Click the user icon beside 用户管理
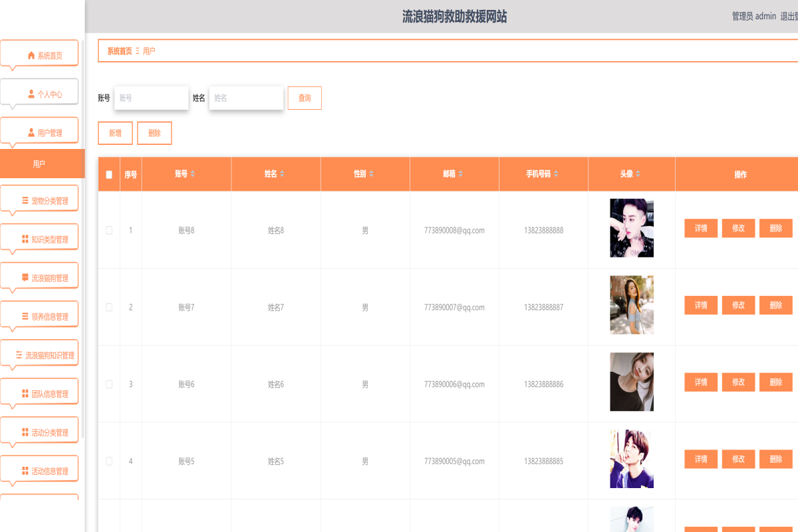798x532 pixels. point(31,133)
